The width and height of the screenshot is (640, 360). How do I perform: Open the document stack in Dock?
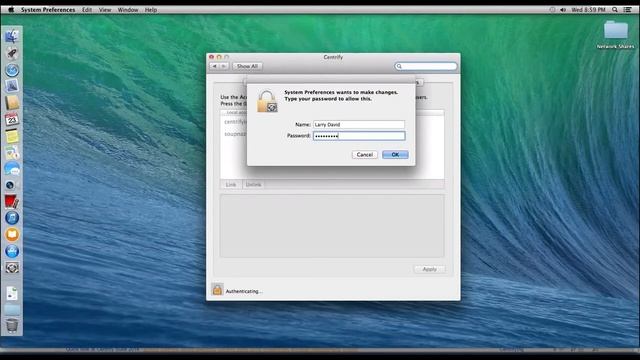[12, 293]
